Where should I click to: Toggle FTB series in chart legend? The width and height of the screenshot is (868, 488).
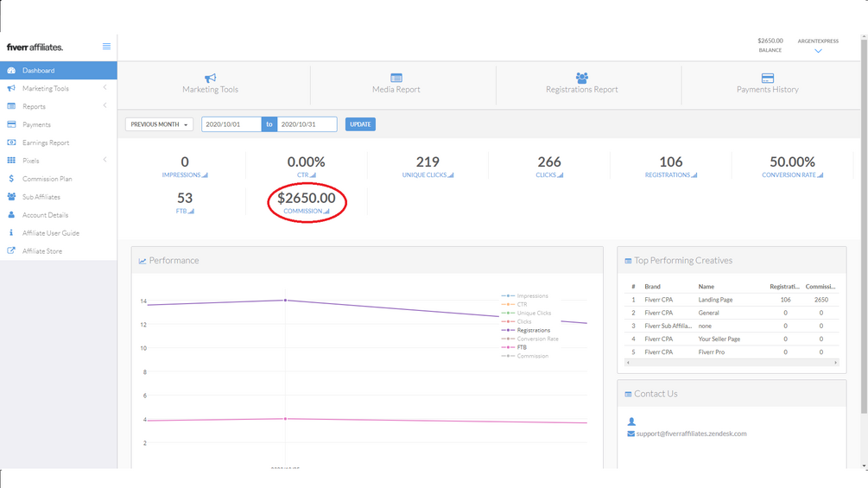click(x=514, y=347)
